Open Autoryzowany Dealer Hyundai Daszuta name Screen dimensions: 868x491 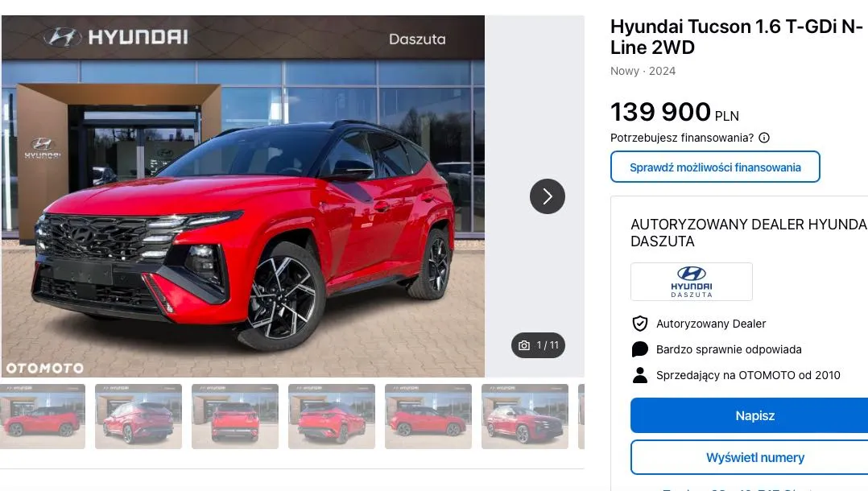tap(749, 233)
